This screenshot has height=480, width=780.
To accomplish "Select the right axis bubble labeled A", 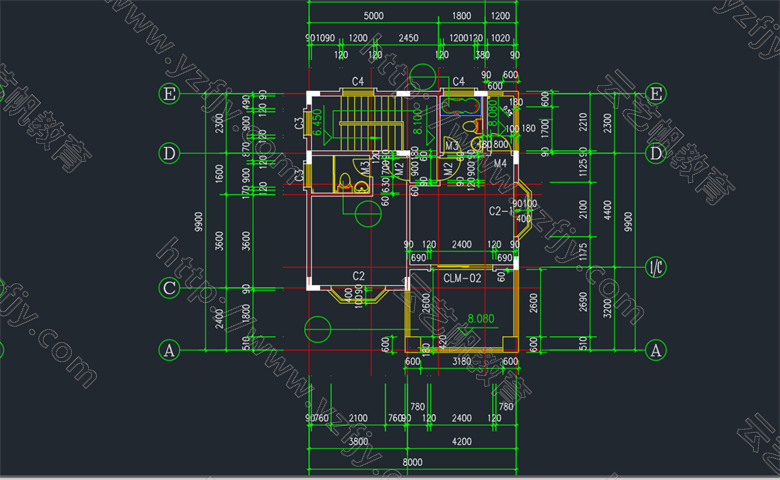I will [657, 350].
